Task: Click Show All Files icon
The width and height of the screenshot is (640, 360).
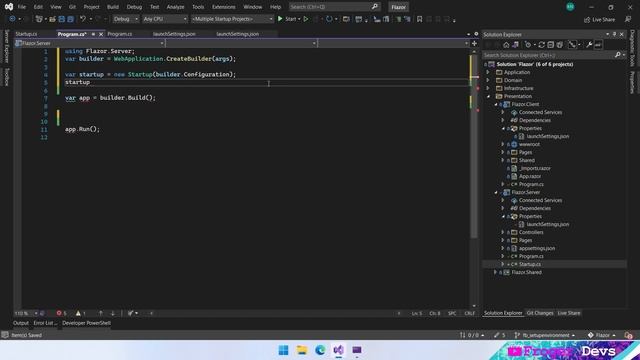Action: pos(560,45)
